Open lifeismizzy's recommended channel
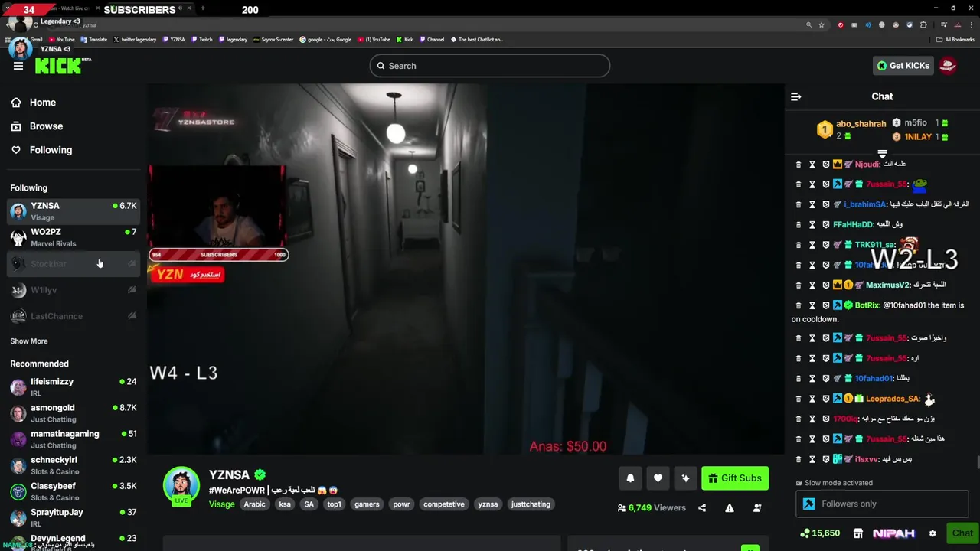The width and height of the screenshot is (980, 551). point(73,387)
